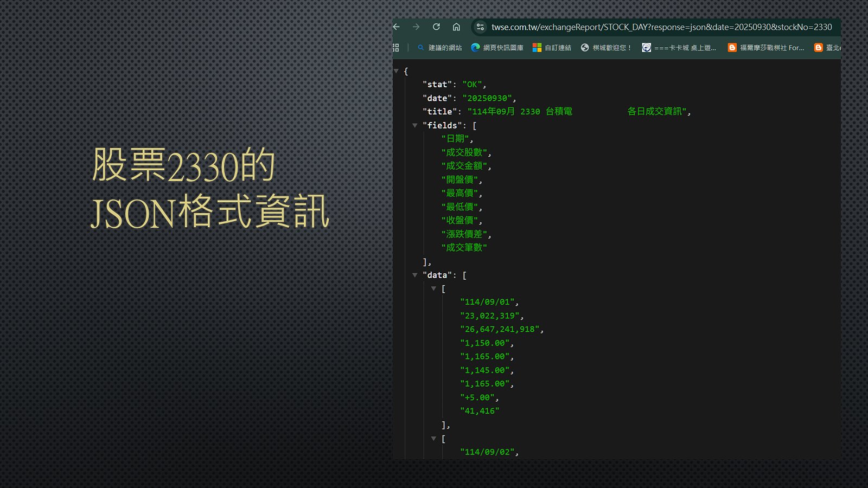This screenshot has height=488, width=868.
Task: Click the slide title 股票2330的JSON格式資訊
Action: click(x=210, y=188)
